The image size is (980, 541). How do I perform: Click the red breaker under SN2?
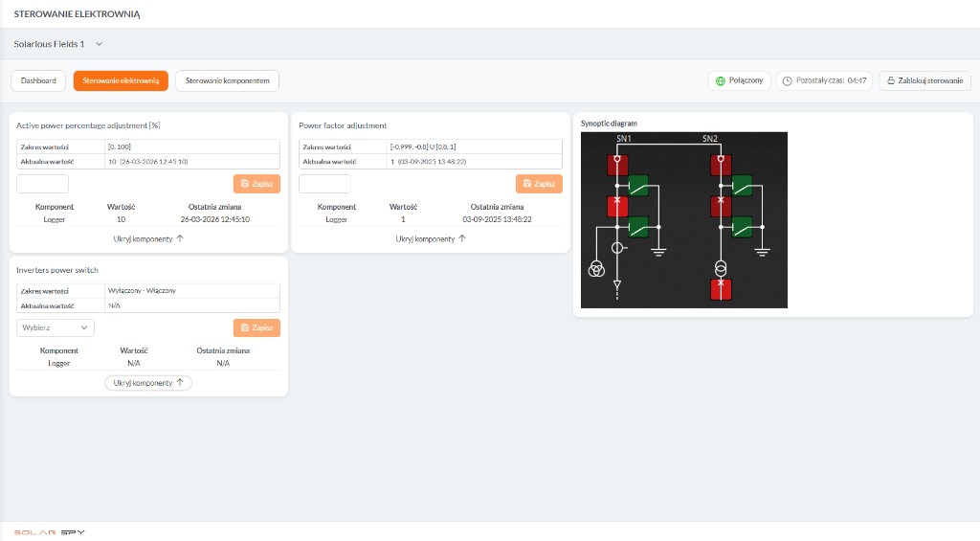[x=720, y=165]
